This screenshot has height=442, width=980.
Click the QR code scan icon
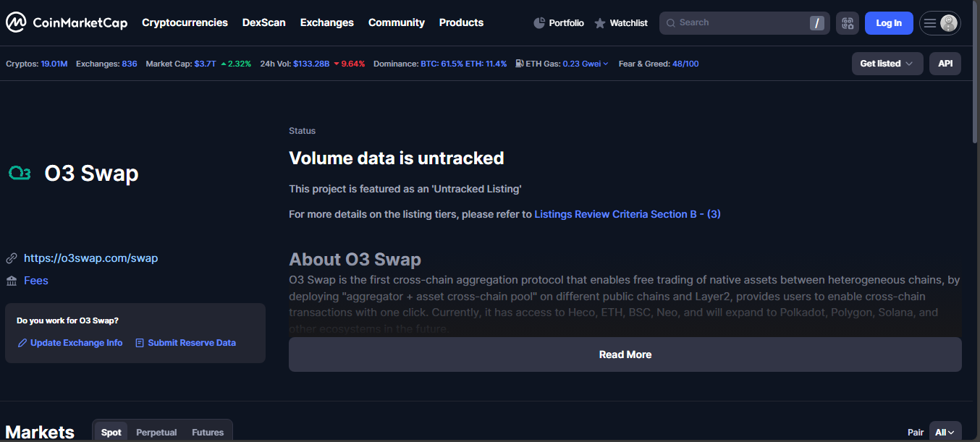coord(847,23)
